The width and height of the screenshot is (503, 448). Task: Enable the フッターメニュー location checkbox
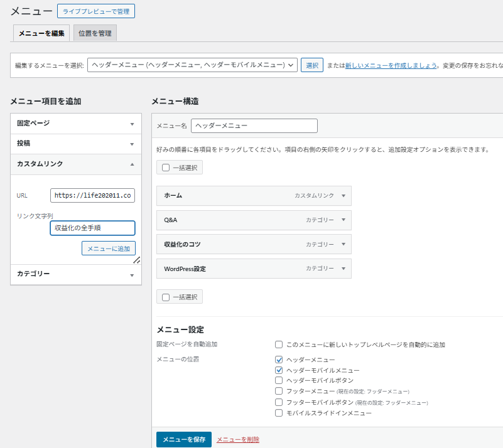click(279, 391)
